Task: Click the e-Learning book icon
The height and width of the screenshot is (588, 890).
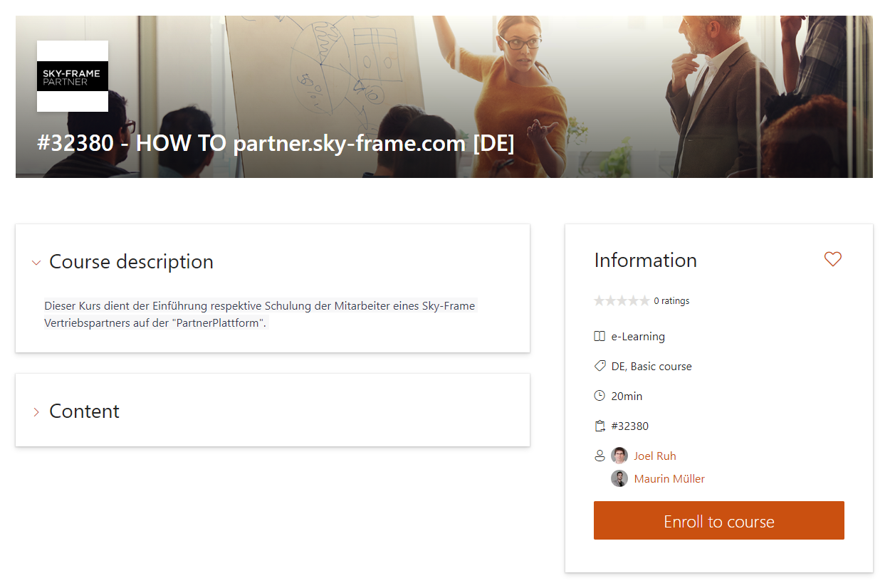Action: [600, 336]
